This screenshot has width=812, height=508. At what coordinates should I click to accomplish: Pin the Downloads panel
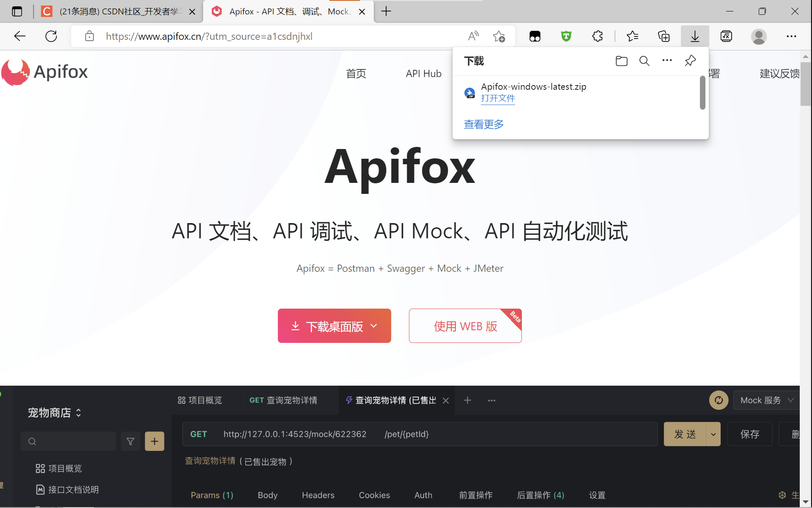coord(690,61)
